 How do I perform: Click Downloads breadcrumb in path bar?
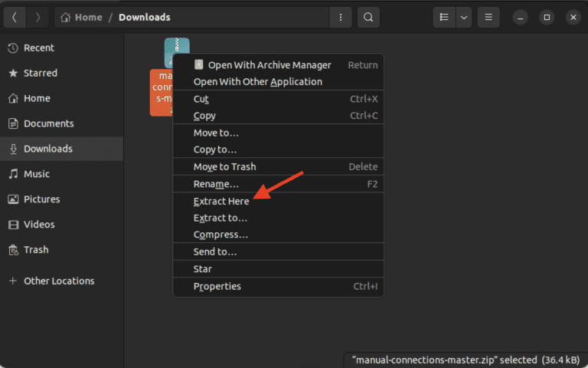144,17
